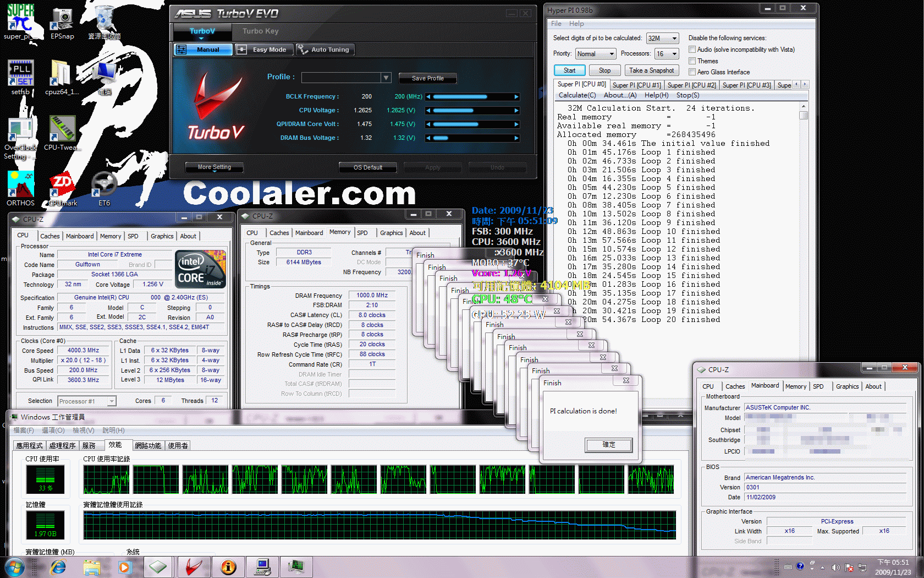Click the volume speaker tray icon

[x=836, y=568]
